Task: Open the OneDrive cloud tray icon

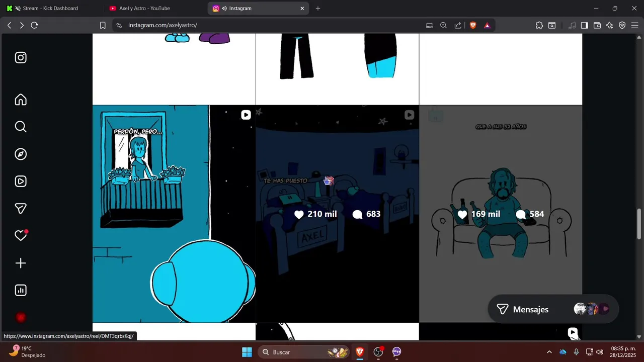Action: [x=563, y=352]
